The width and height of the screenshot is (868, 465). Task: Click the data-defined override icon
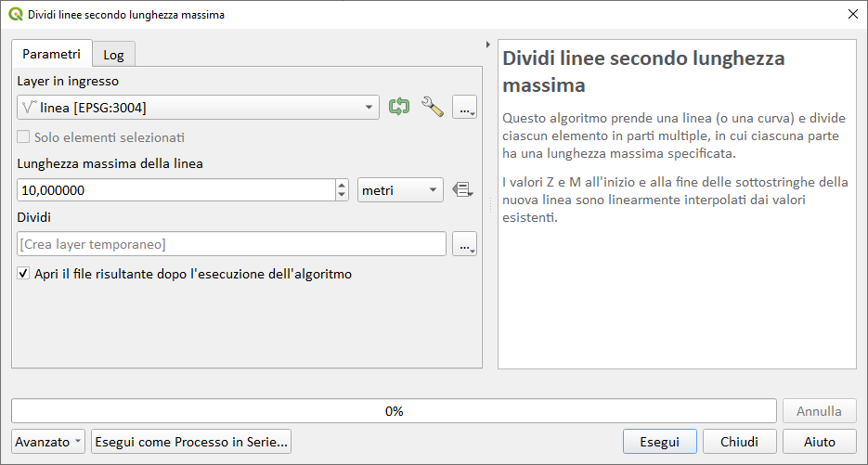click(462, 189)
